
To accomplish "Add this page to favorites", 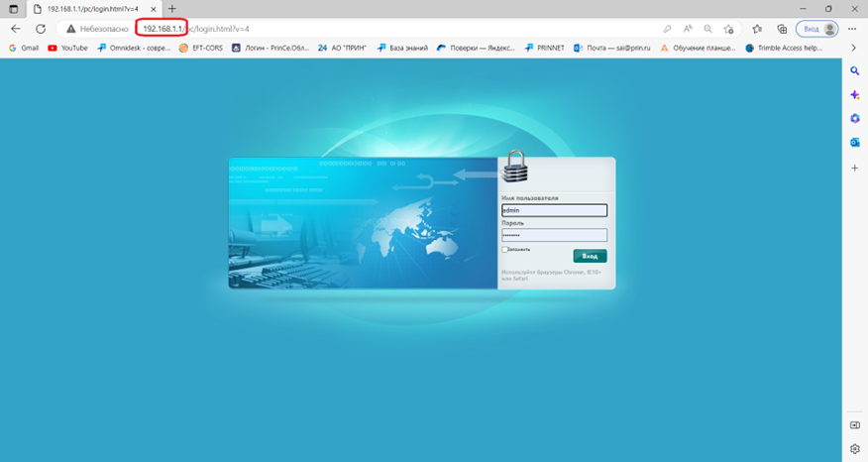I will pos(728,29).
